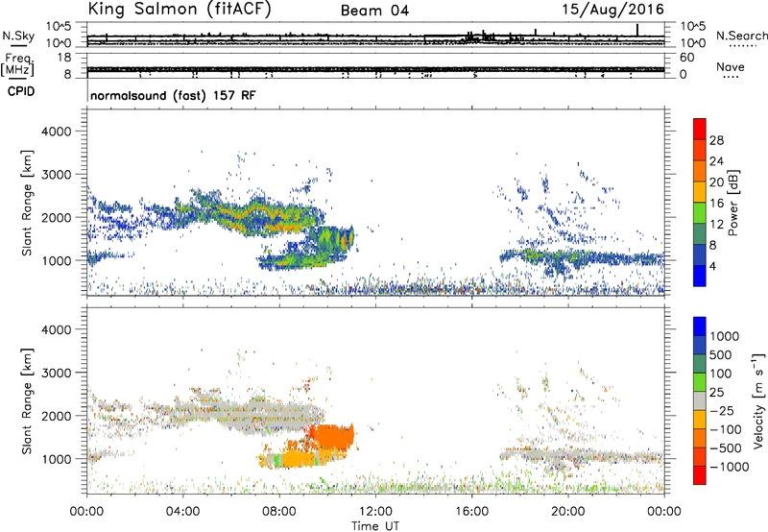The width and height of the screenshot is (768, 532).
Task: Click the yellow velocity patch near 08:30 UT
Action: point(298,459)
